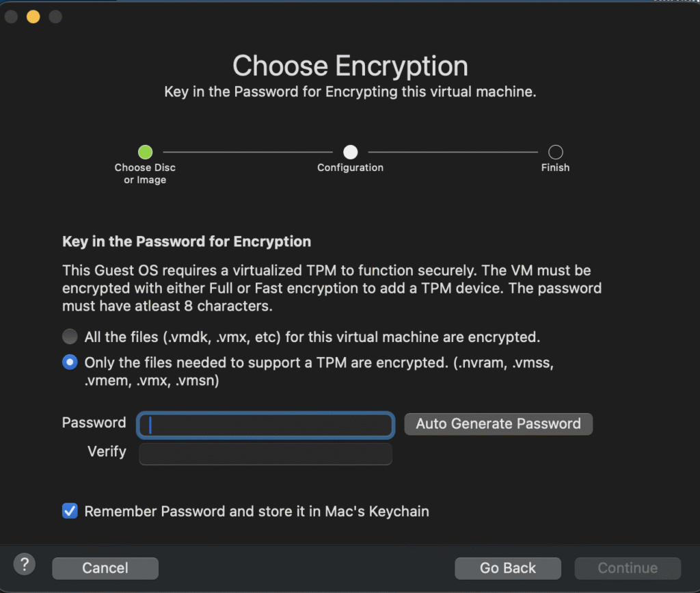700x593 pixels.
Task: Click the 'Choose Encryption' title heading
Action: 350,66
